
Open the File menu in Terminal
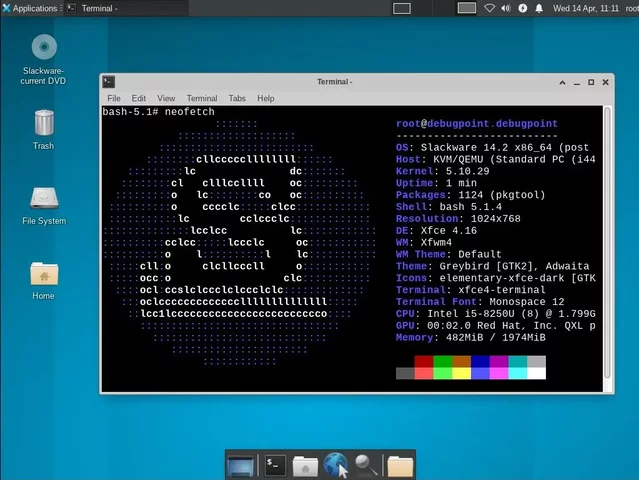114,98
